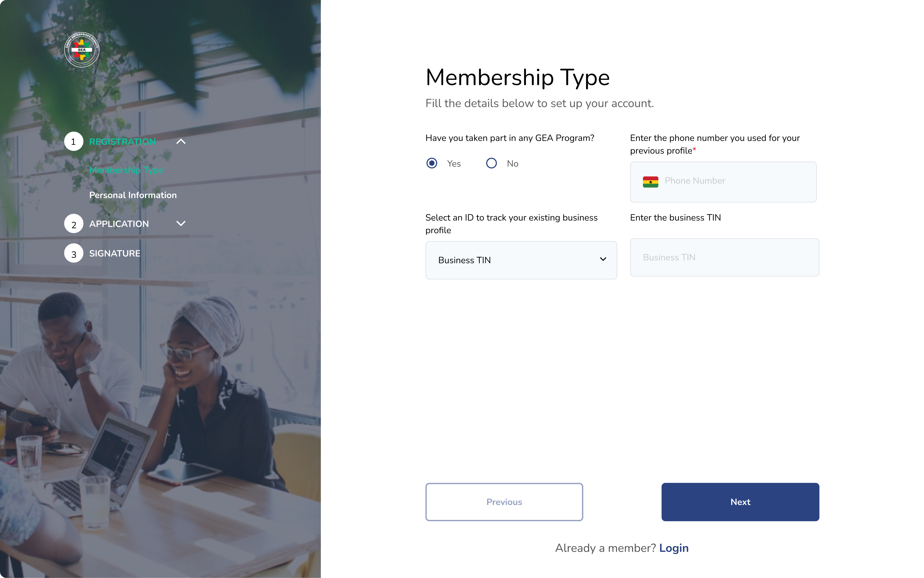Screen dimensions: 924x578
Task: Expand the Application section chevron
Action: pos(181,224)
